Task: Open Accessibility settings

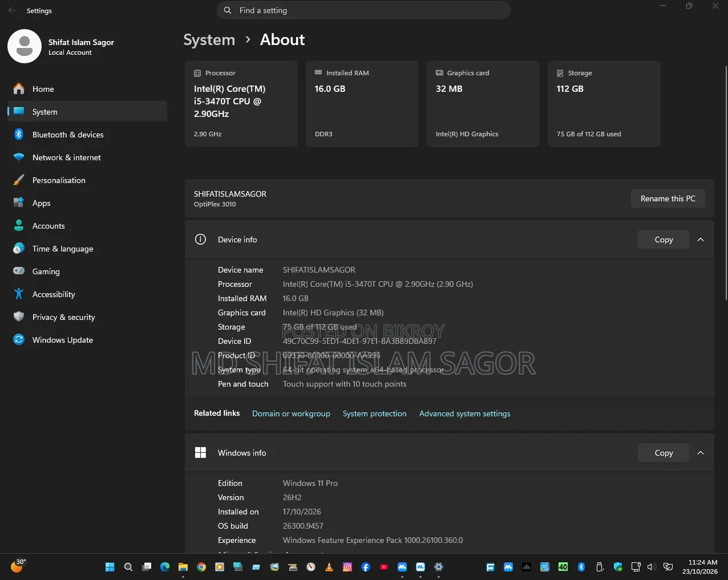Action: click(x=87, y=294)
